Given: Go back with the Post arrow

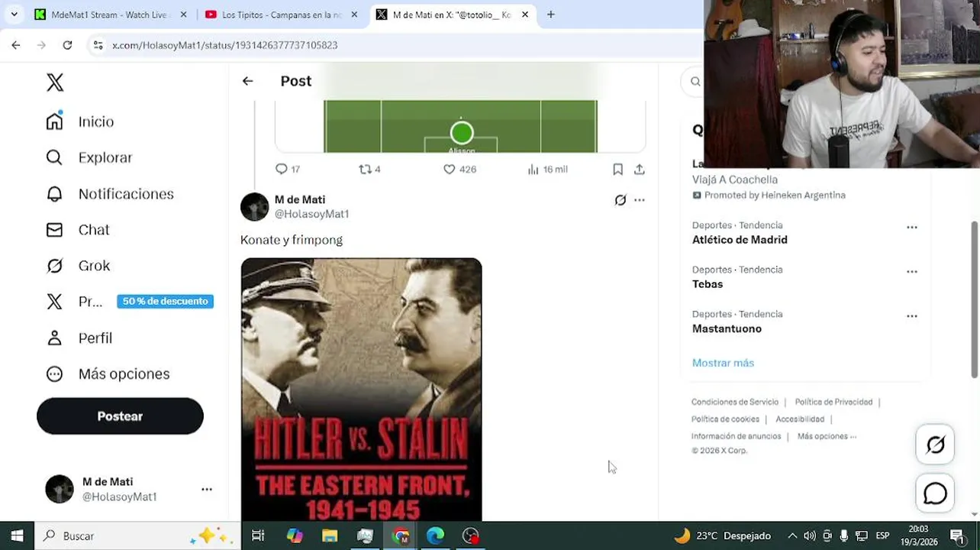Looking at the screenshot, I should (247, 81).
